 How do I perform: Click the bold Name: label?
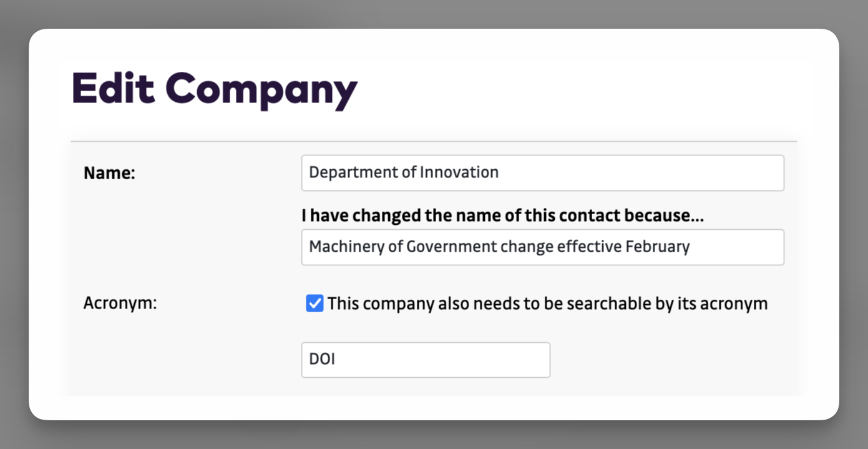(x=109, y=173)
